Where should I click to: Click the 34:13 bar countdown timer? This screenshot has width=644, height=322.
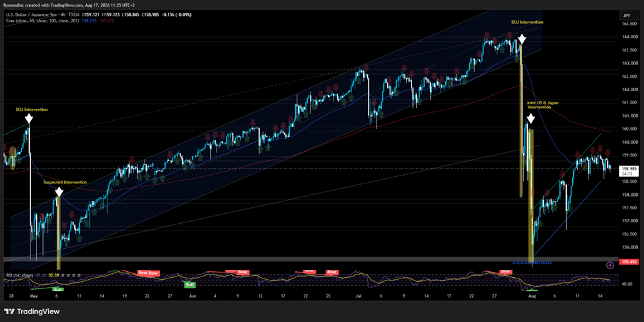tap(627, 174)
